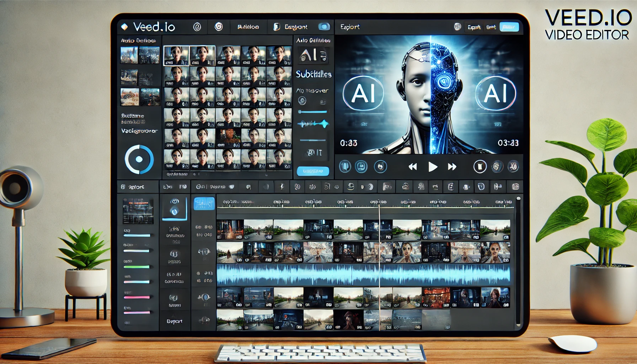
Task: Click the left AI badge on video preview
Action: click(x=363, y=94)
